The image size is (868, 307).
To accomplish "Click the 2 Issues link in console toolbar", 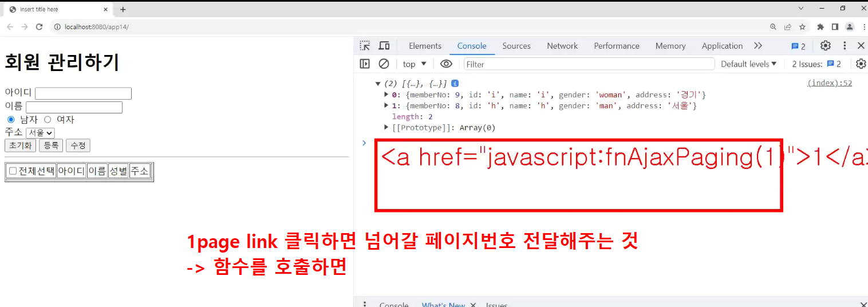I will click(816, 64).
